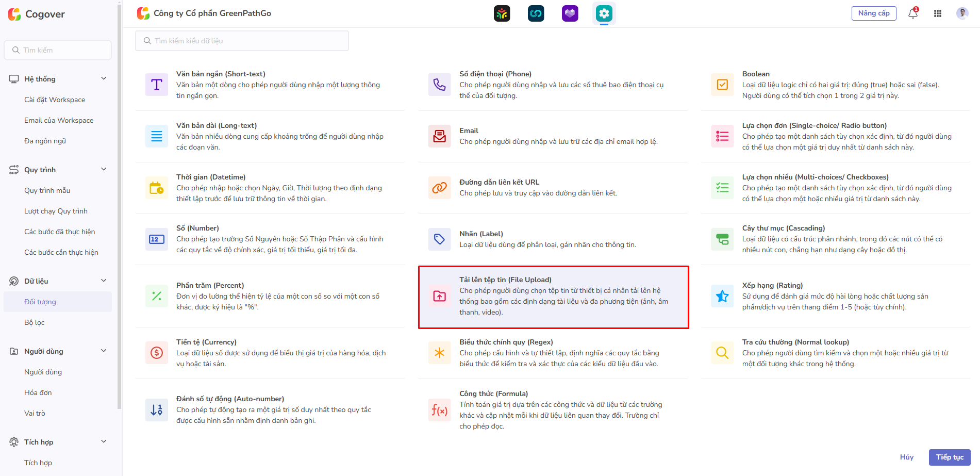Pick the Regex asterisk icon

pos(439,353)
